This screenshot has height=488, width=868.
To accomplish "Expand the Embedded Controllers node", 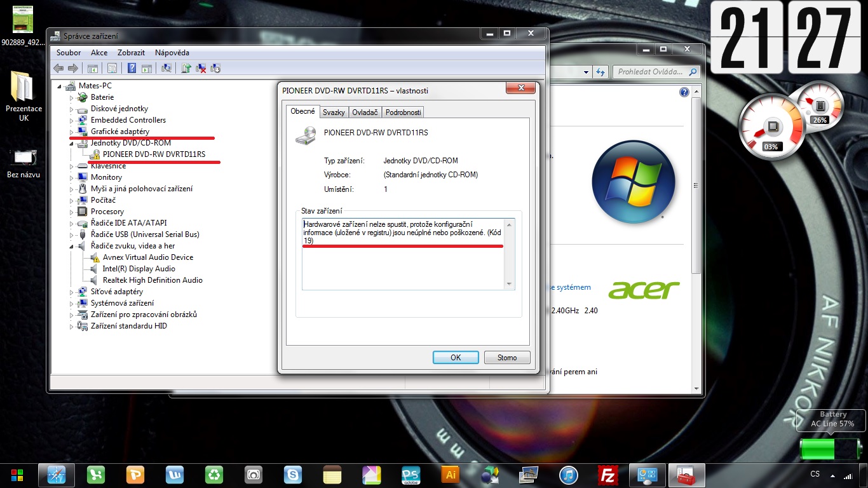I will tap(72, 120).
